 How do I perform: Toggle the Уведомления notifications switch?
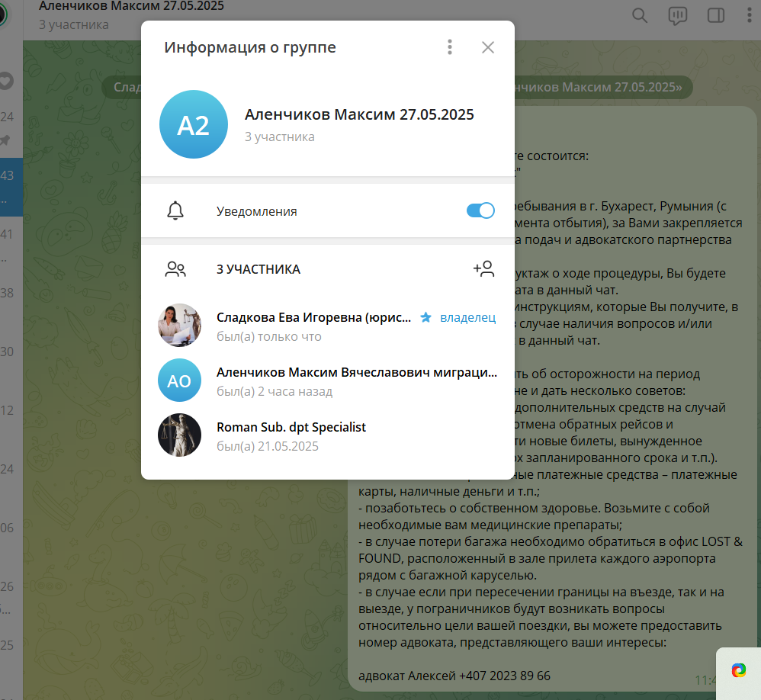pos(480,210)
